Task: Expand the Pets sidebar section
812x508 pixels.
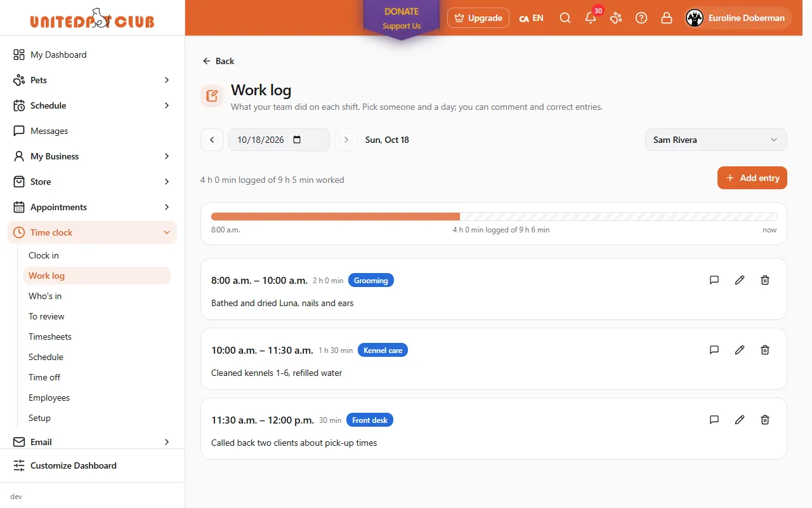Action: [92, 80]
